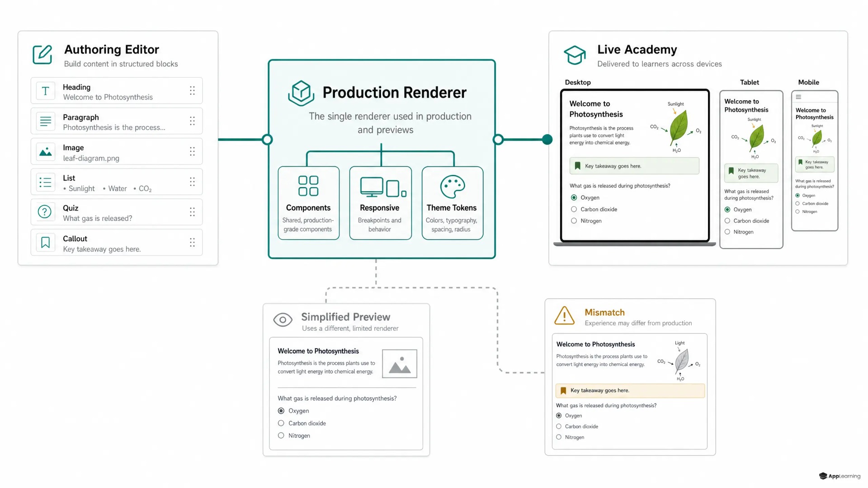The width and height of the screenshot is (868, 488).
Task: Grab the Paragraph block drag handle
Action: (192, 121)
